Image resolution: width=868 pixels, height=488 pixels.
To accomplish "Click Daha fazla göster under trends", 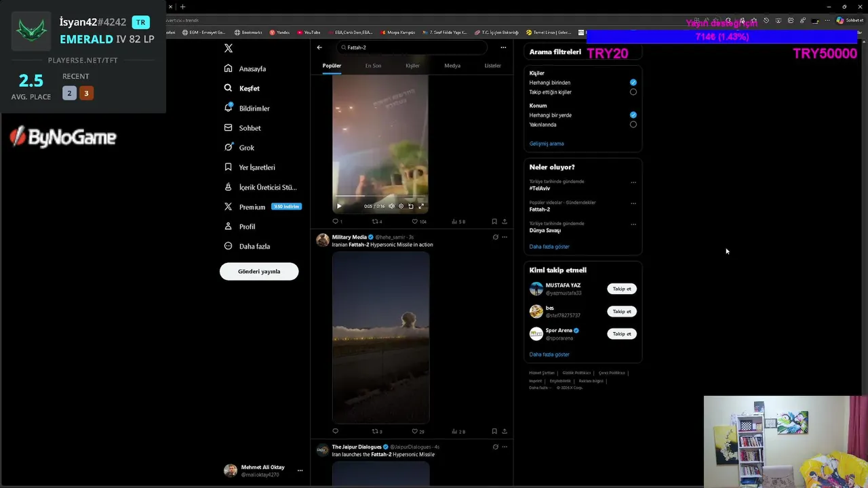I will (549, 247).
